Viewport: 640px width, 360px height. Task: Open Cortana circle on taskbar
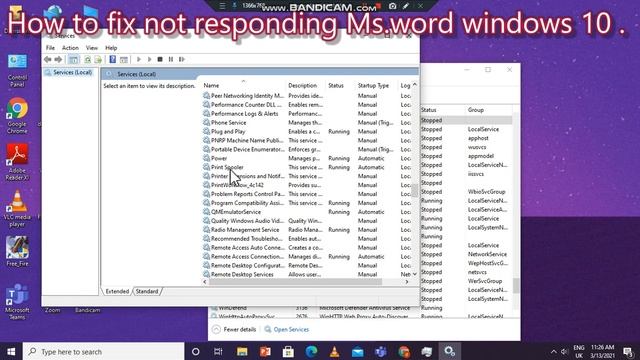(196, 351)
